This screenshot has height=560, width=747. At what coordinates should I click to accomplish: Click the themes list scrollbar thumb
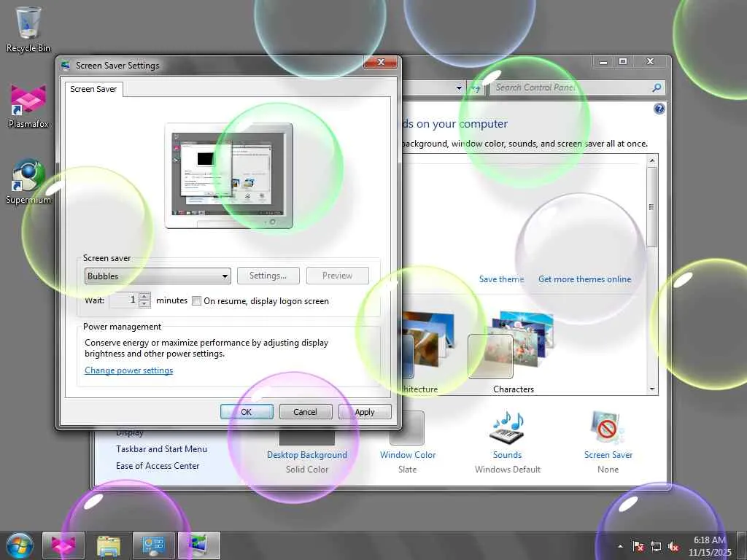(652, 206)
